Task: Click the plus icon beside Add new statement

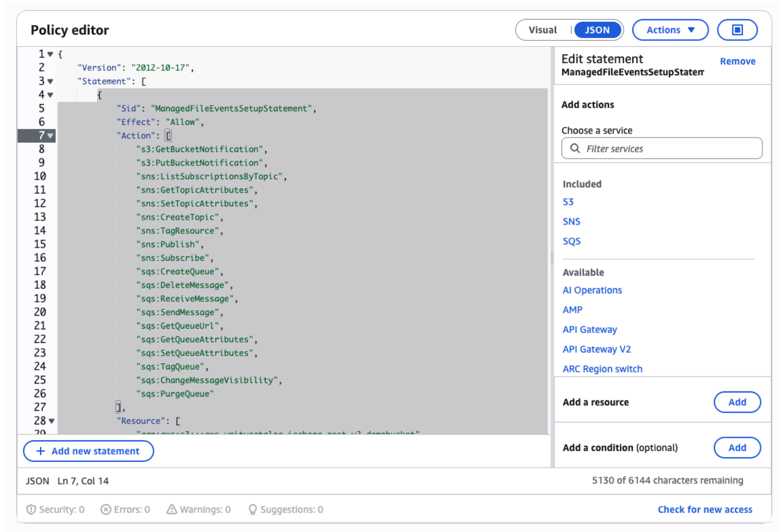Action: (40, 451)
